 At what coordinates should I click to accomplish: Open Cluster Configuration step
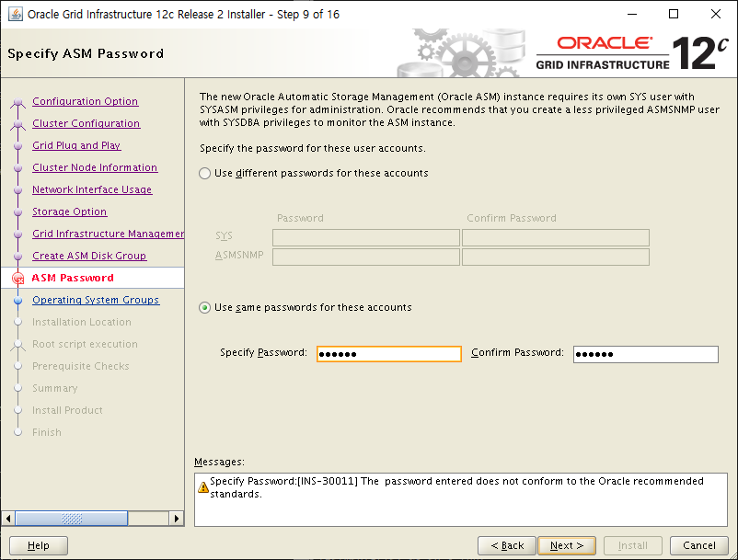[86, 123]
